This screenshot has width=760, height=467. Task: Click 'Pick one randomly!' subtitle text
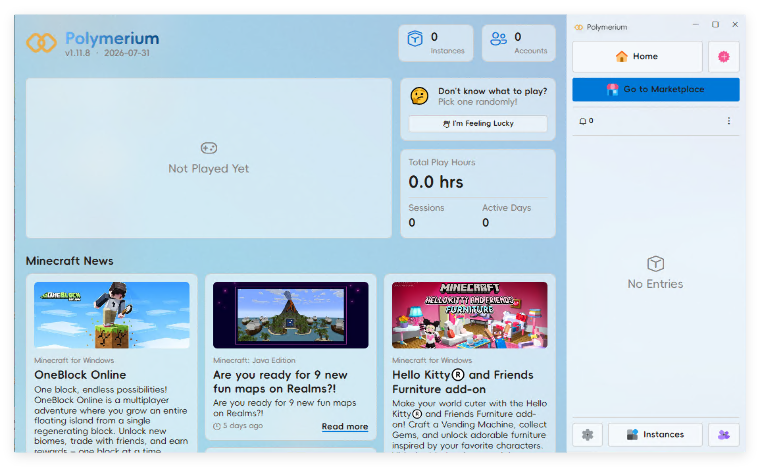click(477, 102)
